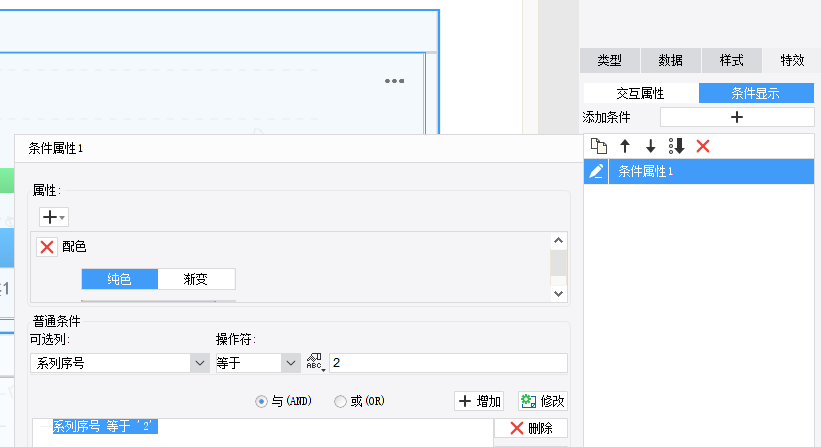Open the 条件显示 sub-tab
This screenshot has height=447, width=821.
tap(756, 93)
